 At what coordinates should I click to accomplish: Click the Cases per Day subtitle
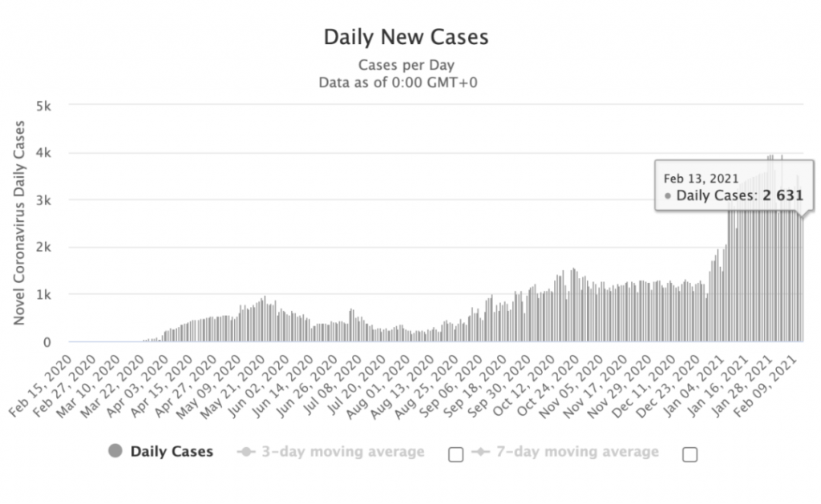(406, 65)
